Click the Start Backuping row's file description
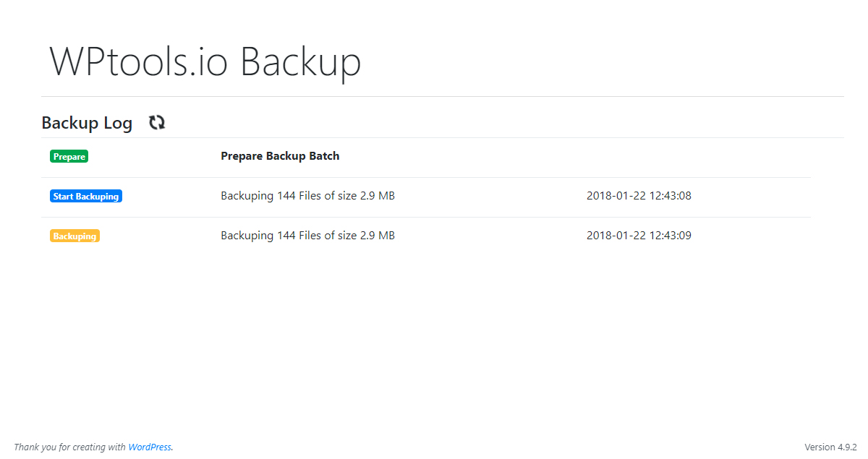Screen dimensions: 868x459 (x=307, y=195)
